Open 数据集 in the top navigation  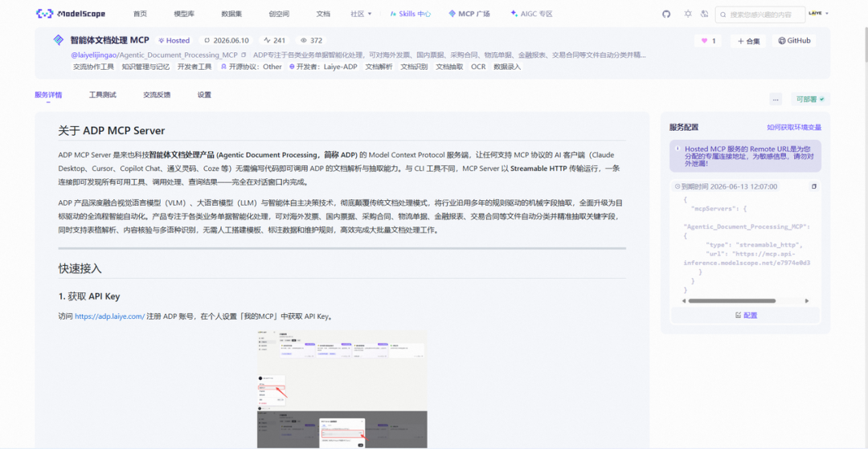[231, 14]
